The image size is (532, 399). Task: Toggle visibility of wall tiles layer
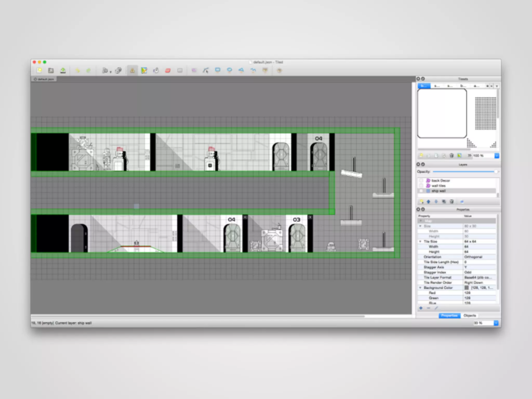point(421,186)
